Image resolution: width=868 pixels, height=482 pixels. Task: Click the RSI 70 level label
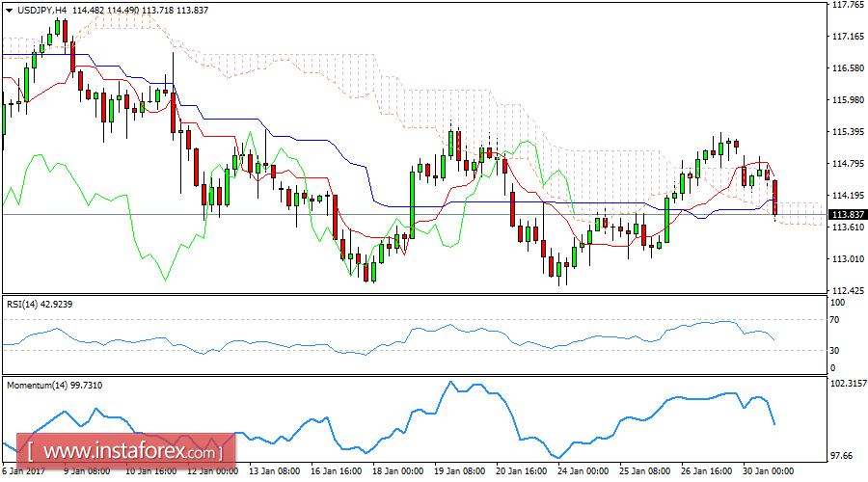(x=835, y=320)
